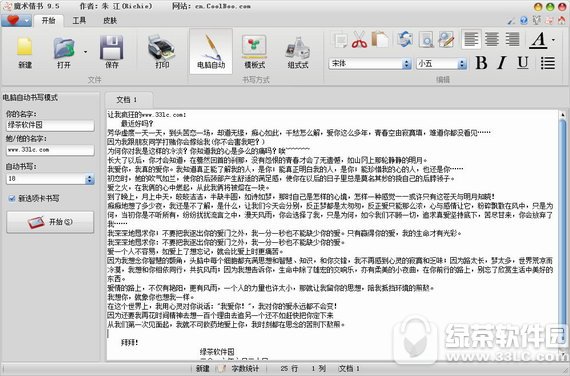
Task: Click the line starting 让我疯狂的www.33lc.com
Action: click(147, 115)
